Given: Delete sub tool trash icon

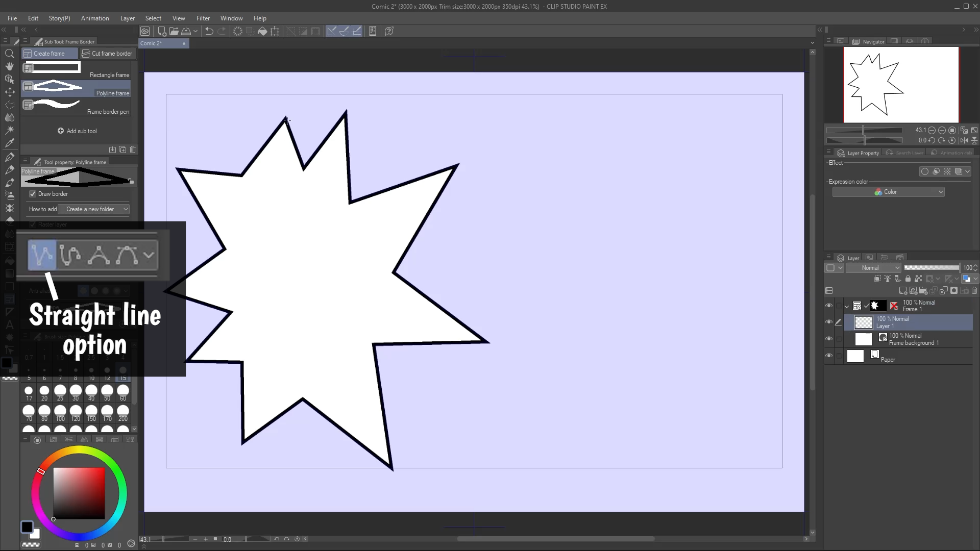Looking at the screenshot, I should point(133,149).
